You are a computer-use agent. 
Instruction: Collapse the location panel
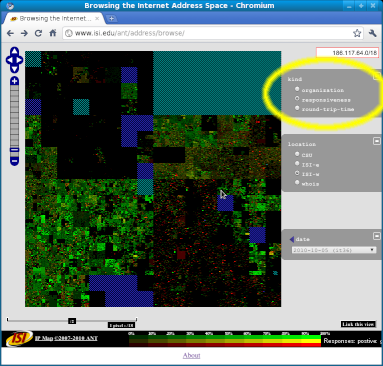click(377, 141)
